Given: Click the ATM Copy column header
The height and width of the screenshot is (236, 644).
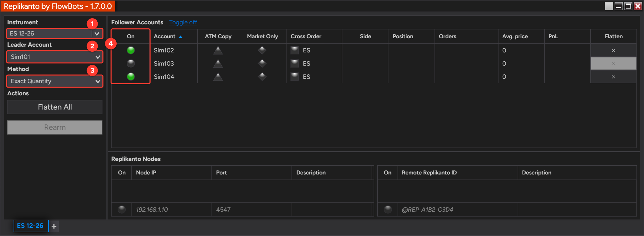Looking at the screenshot, I should [218, 36].
